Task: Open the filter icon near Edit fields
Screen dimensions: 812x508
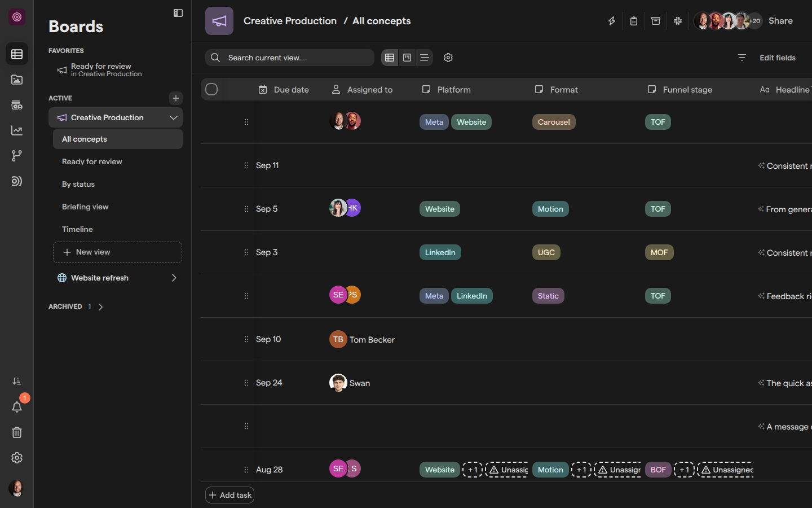Action: [742, 58]
